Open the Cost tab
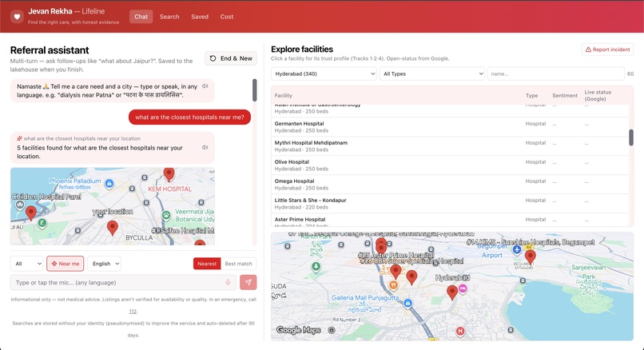644x350 pixels. pos(227,17)
